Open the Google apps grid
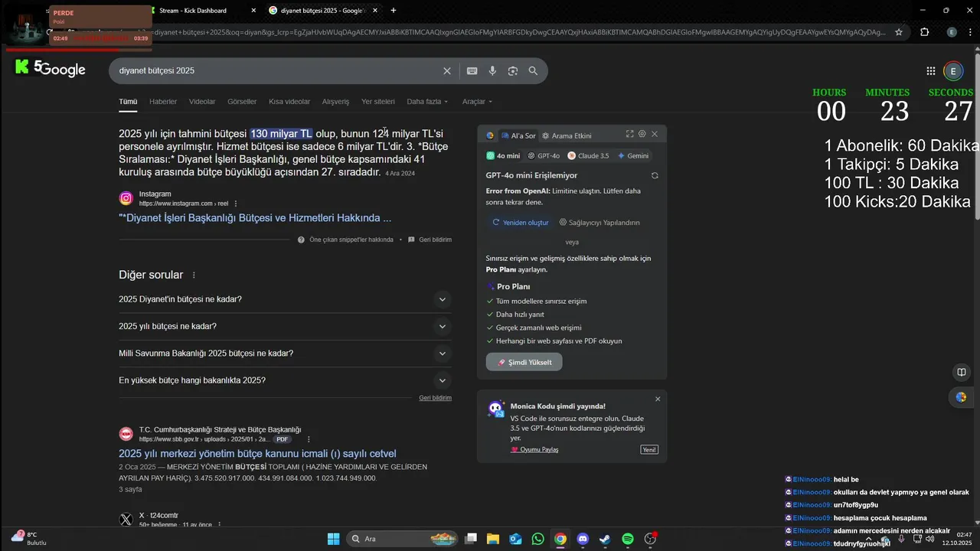The width and height of the screenshot is (980, 551). [x=931, y=71]
